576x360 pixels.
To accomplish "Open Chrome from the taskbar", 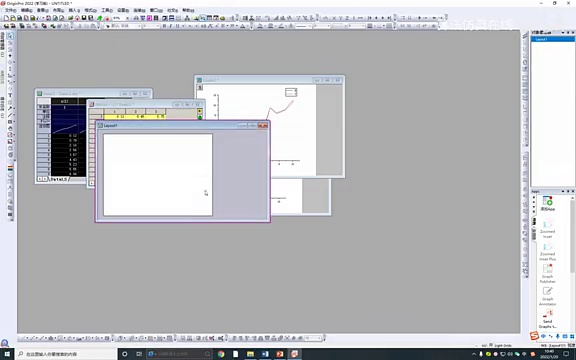I will [221, 354].
